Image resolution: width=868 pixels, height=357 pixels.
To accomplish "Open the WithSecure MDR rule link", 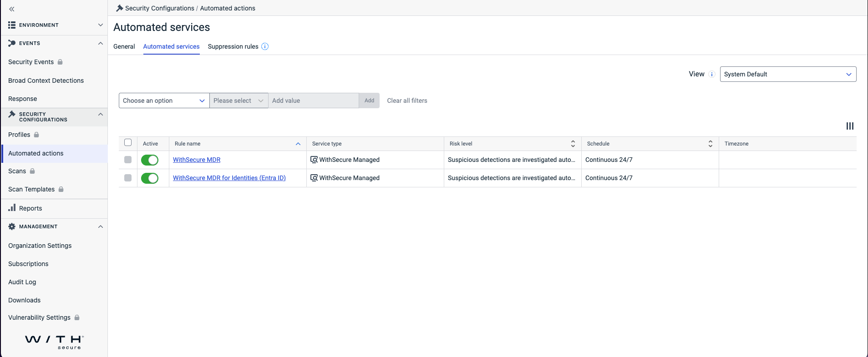I will [197, 160].
